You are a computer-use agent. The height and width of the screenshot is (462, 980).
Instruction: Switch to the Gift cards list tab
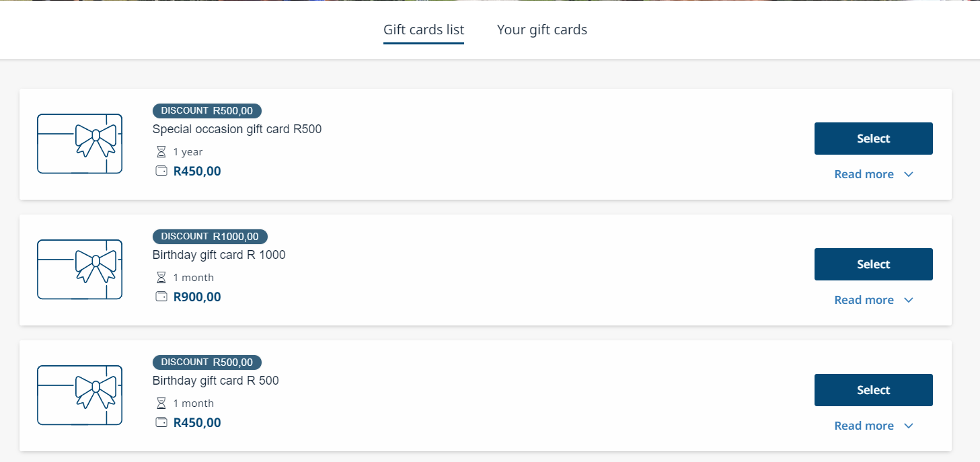424,30
